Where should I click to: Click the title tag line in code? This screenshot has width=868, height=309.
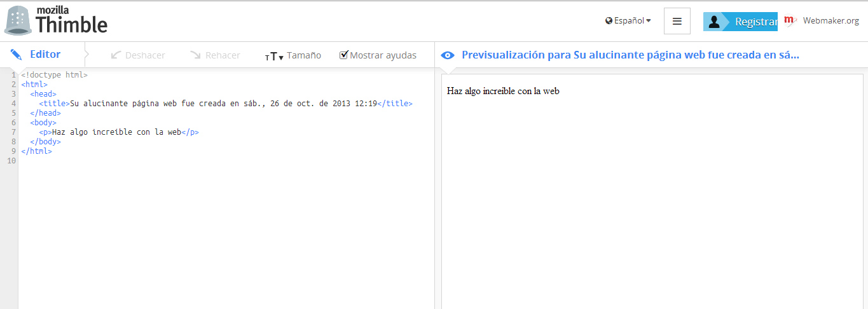tap(223, 104)
